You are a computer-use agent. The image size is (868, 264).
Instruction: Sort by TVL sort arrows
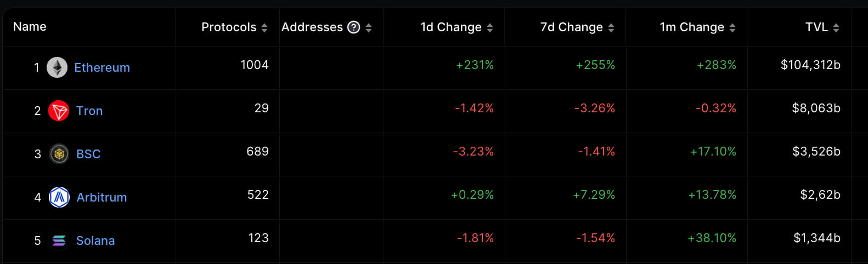pos(836,28)
